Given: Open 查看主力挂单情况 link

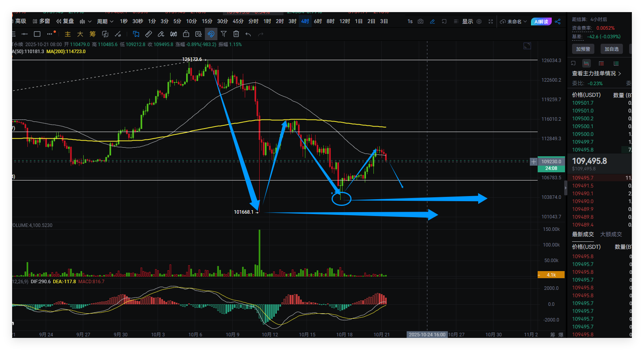Looking at the screenshot, I should pyautogui.click(x=596, y=73).
